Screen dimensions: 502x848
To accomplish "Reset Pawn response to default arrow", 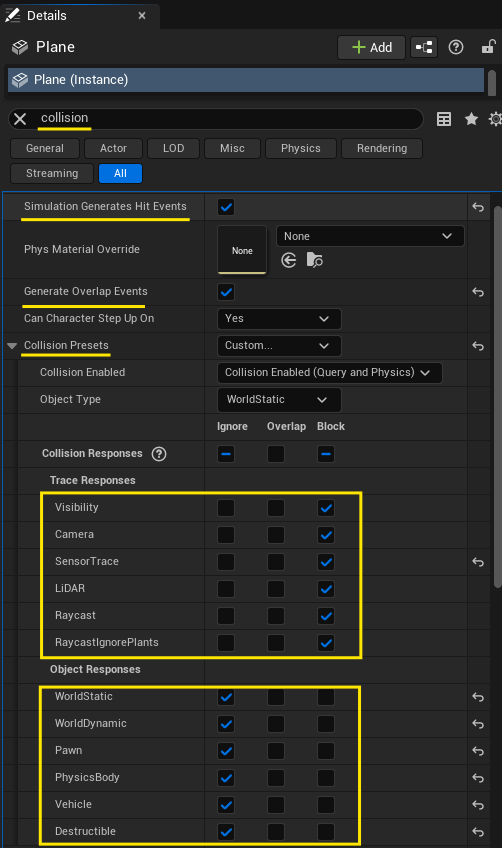I will (x=478, y=751).
